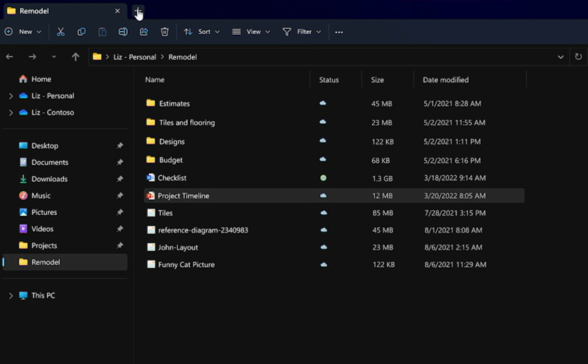Click the back navigation arrow

9,57
